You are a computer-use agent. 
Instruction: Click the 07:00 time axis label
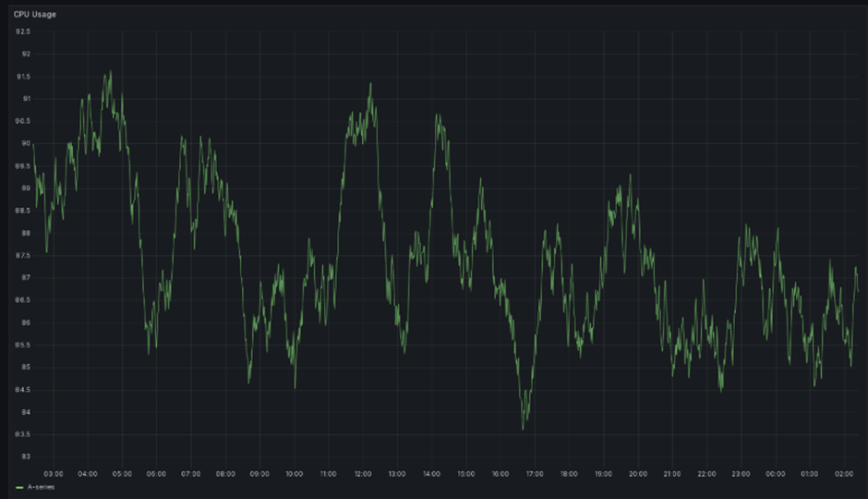(x=191, y=474)
